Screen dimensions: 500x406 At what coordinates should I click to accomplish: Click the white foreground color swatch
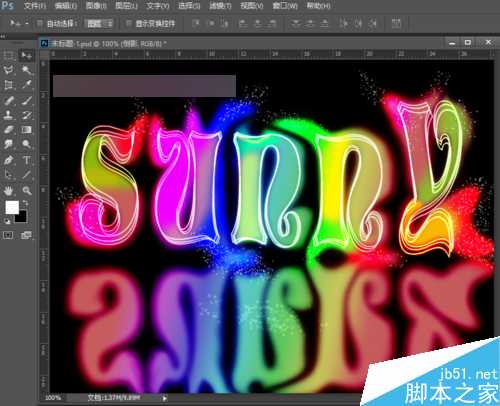point(12,207)
